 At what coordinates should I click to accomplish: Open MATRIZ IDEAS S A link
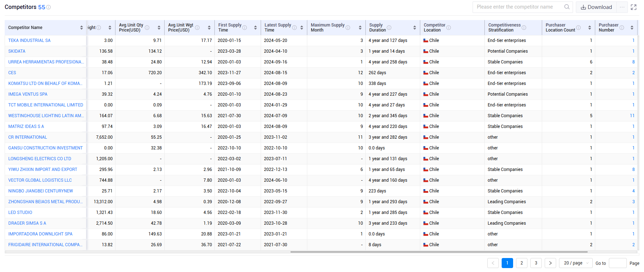(26, 127)
